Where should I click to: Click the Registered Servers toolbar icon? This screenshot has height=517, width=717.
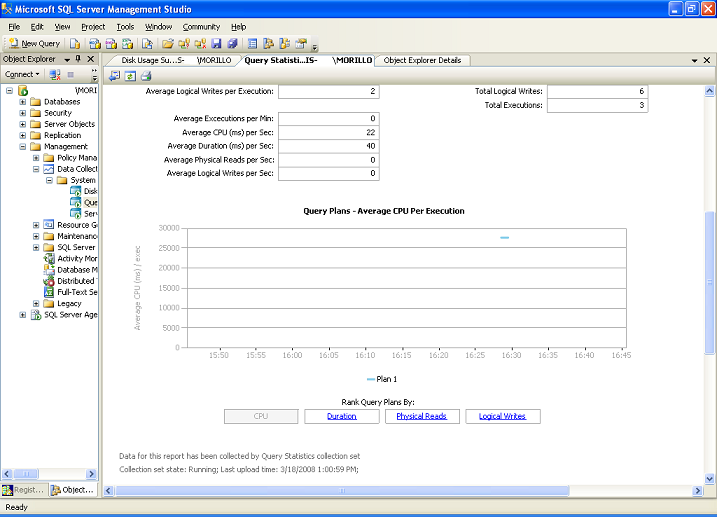point(252,43)
